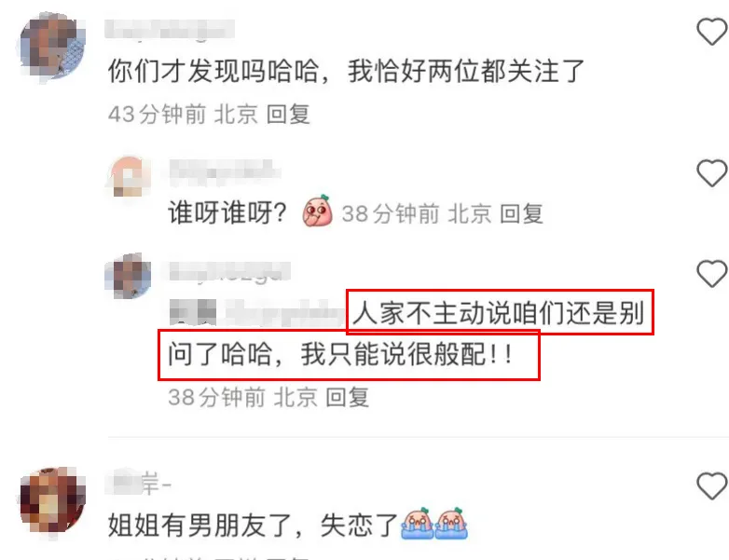Open username above '人家不主动说' reply

(230, 271)
